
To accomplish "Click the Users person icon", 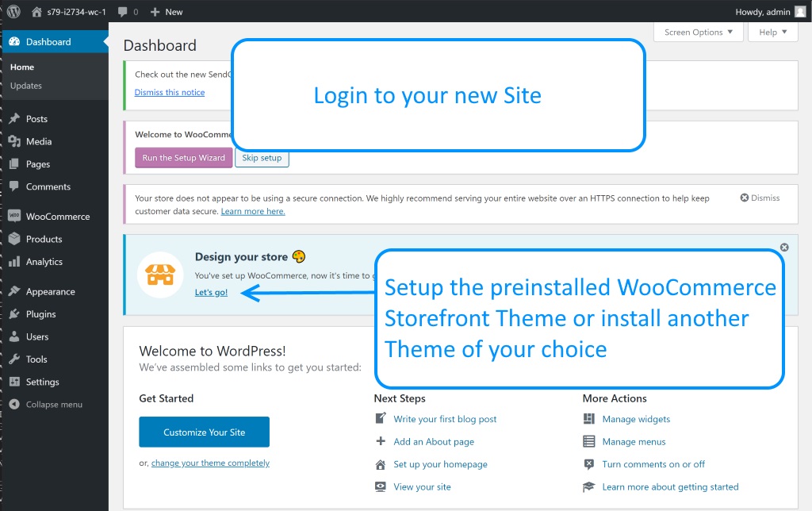I will 14,336.
